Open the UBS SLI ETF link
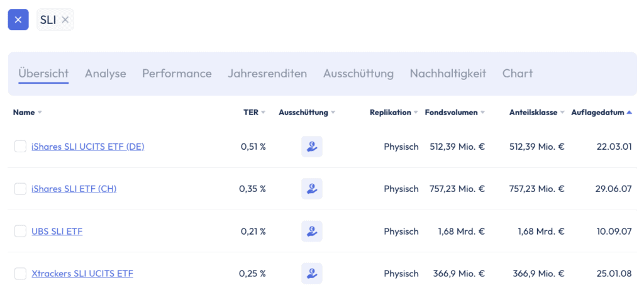 click(x=57, y=231)
